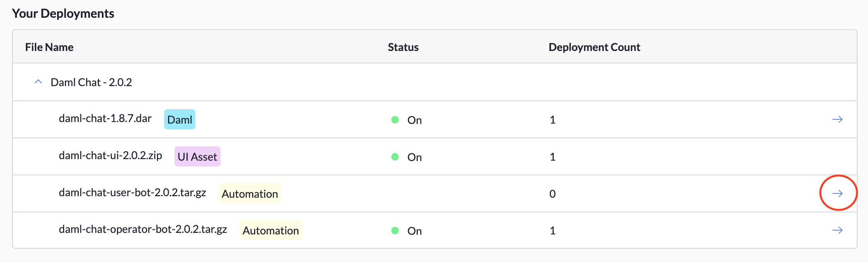Click the Deployment Count column header
The width and height of the screenshot is (868, 263).
point(594,47)
